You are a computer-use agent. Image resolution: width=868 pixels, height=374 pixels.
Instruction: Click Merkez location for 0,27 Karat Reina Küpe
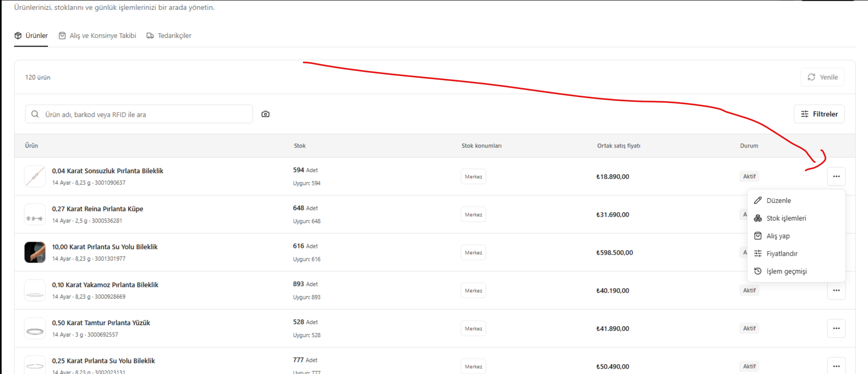pos(473,215)
